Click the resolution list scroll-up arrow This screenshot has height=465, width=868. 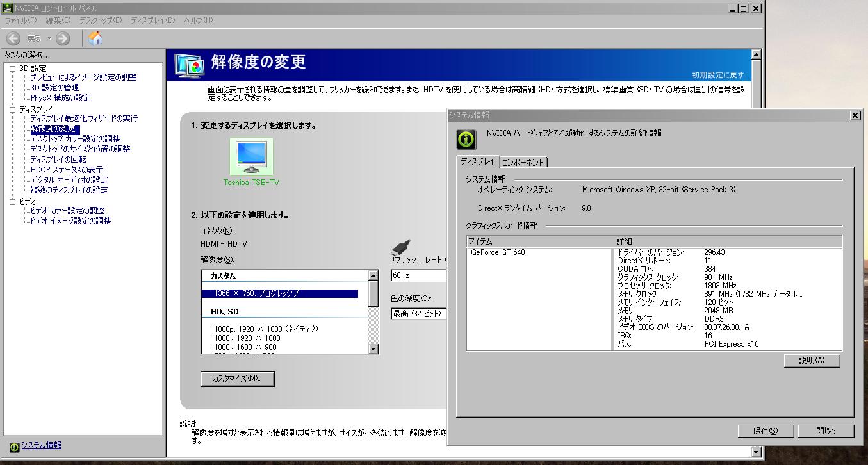tap(373, 275)
